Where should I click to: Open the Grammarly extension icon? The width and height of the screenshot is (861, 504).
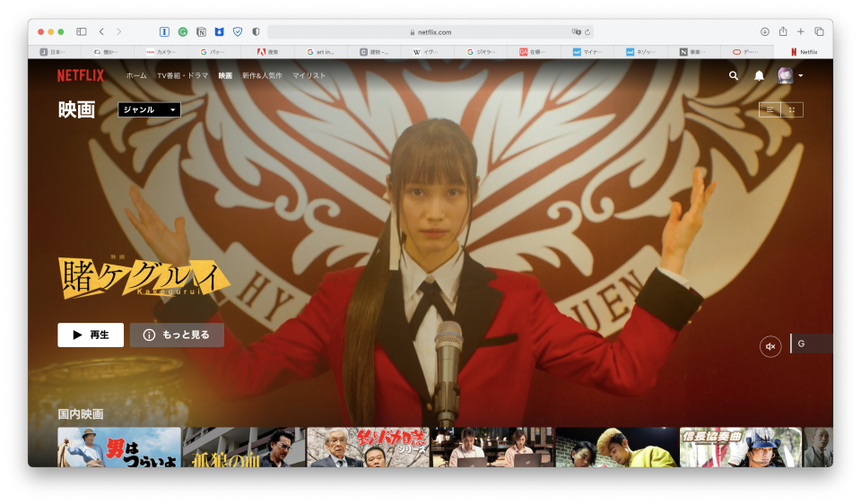tap(183, 32)
